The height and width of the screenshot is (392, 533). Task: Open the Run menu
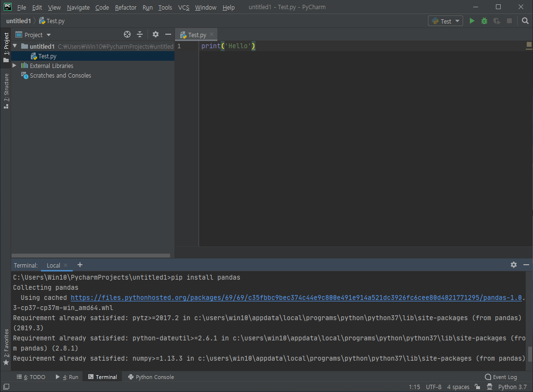tap(147, 7)
